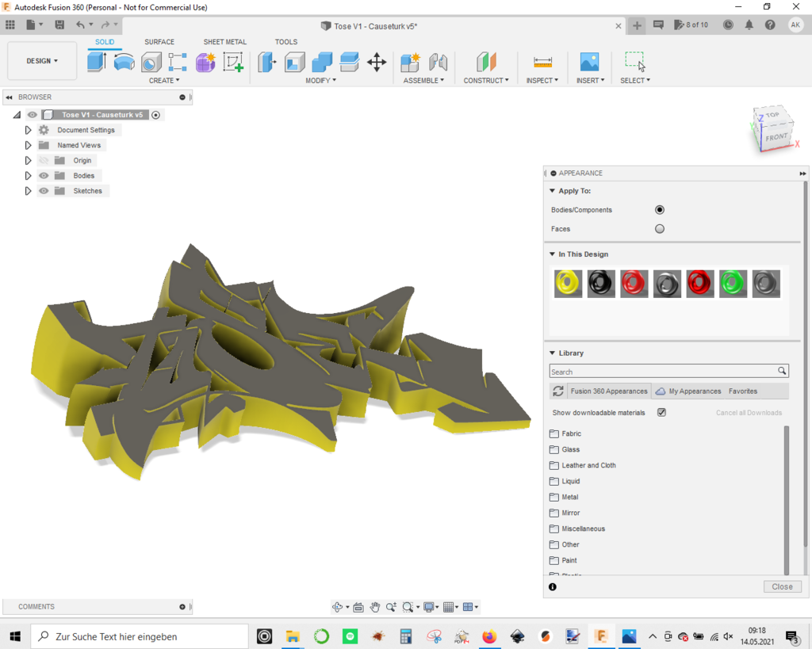Select the Faces radio button
The width and height of the screenshot is (812, 649).
[660, 229]
